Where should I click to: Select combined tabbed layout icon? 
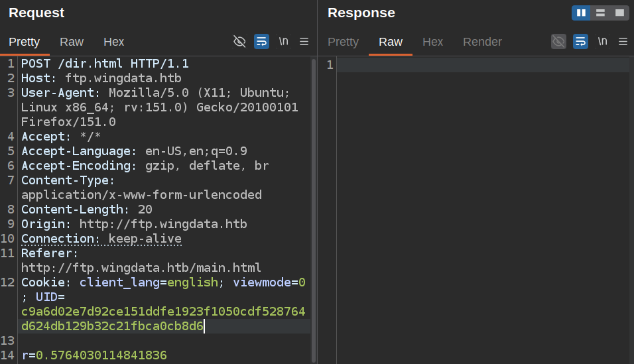tap(619, 13)
